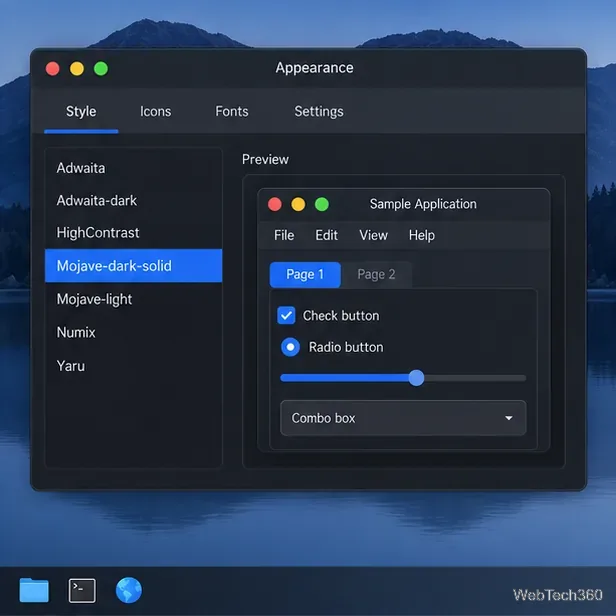Open the globe web browser icon
The image size is (616, 616).
point(129,590)
